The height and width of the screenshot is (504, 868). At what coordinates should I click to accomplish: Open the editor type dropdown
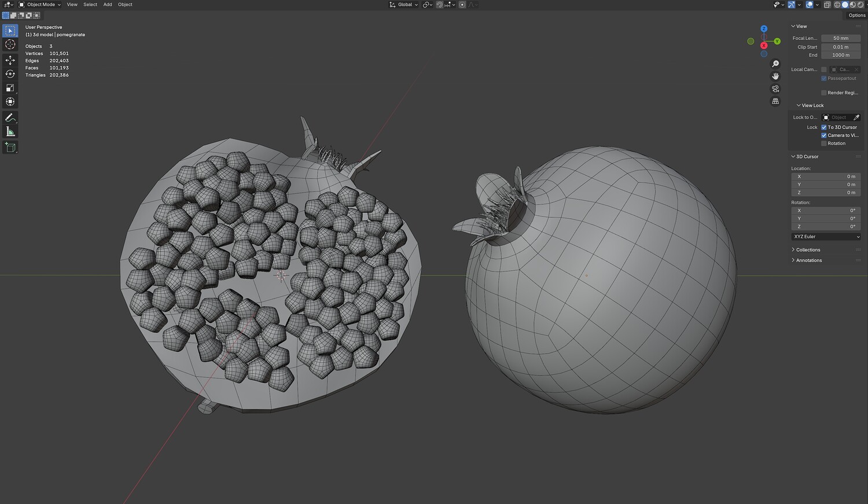[8, 5]
